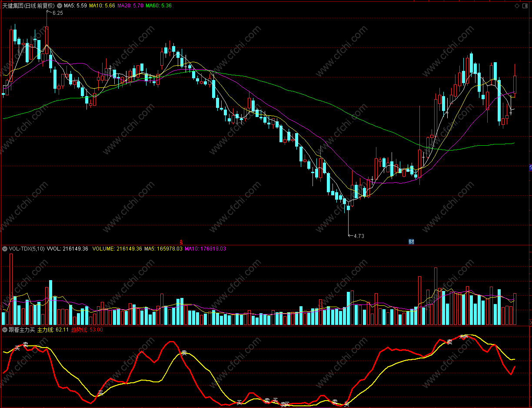Click the MA5: 5.59 label

point(75,6)
